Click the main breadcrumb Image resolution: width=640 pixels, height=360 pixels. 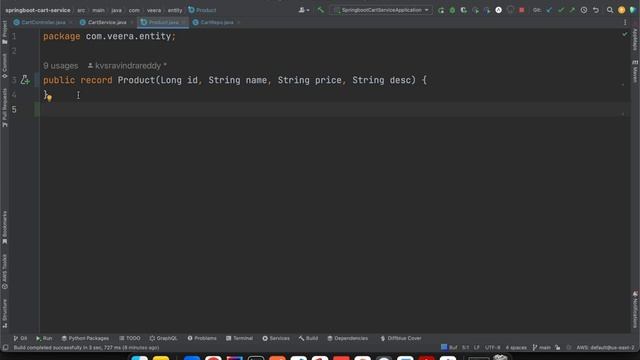[98, 10]
